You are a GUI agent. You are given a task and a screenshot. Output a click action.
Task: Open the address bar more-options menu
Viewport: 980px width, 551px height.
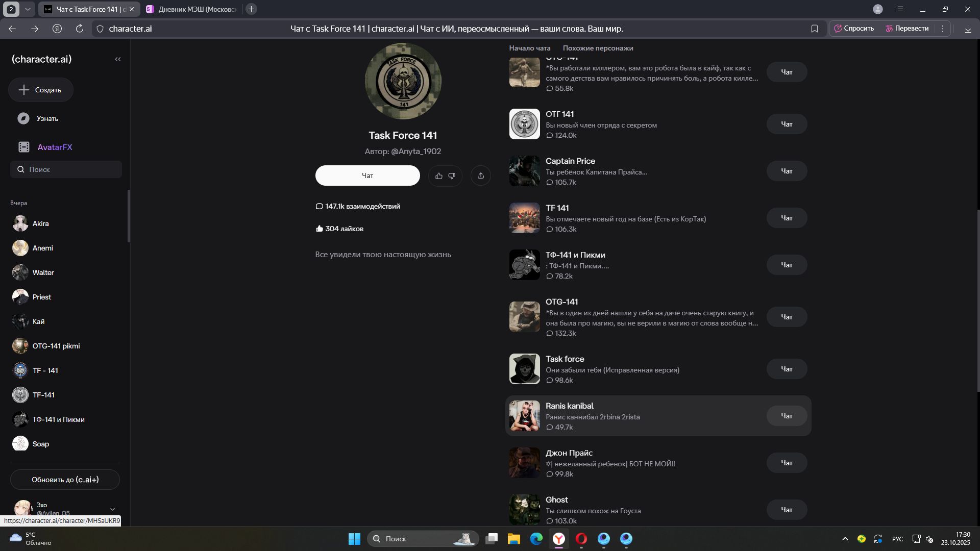(x=943, y=29)
